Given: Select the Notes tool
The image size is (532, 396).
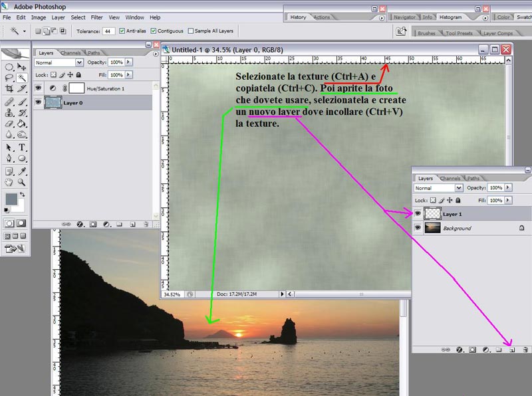Looking at the screenshot, I should tap(9, 171).
